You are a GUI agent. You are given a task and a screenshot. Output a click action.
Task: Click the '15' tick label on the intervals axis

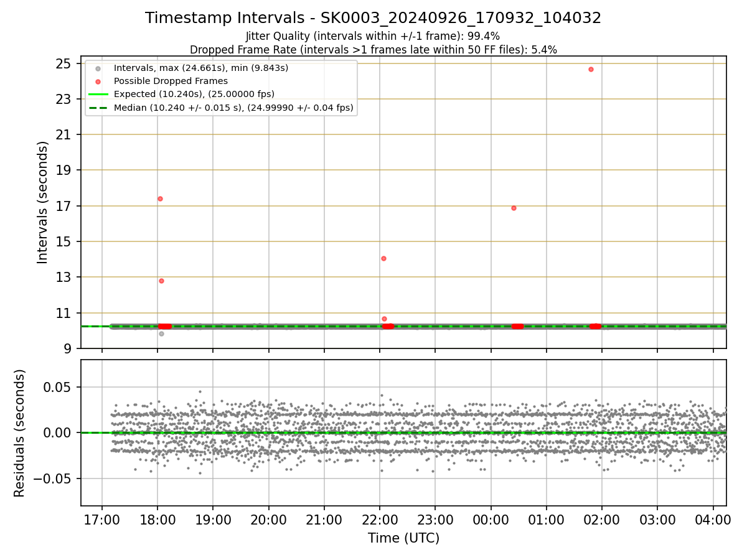click(x=65, y=241)
